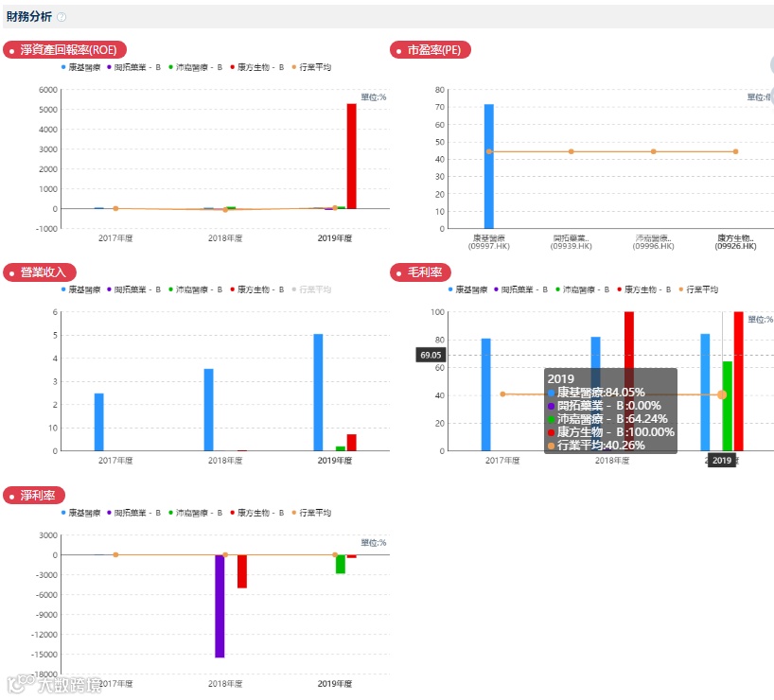Click the 康基醫療 (09997.HK) axis label in PE chart
Viewport: 774px width, 700px height.
click(x=488, y=242)
